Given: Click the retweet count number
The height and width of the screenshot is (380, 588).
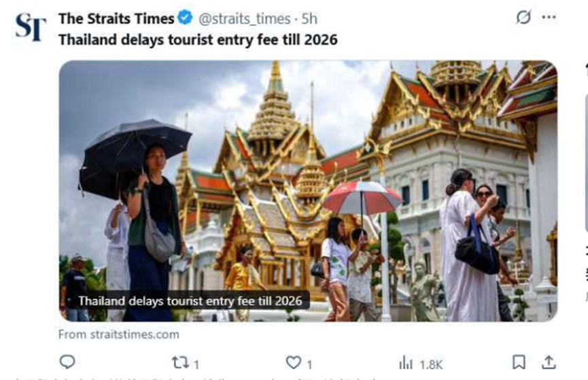Looking at the screenshot, I should pyautogui.click(x=196, y=364).
